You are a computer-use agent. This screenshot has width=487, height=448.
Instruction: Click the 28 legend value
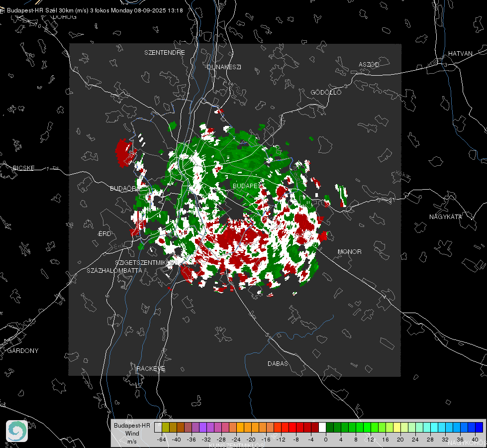430,440
